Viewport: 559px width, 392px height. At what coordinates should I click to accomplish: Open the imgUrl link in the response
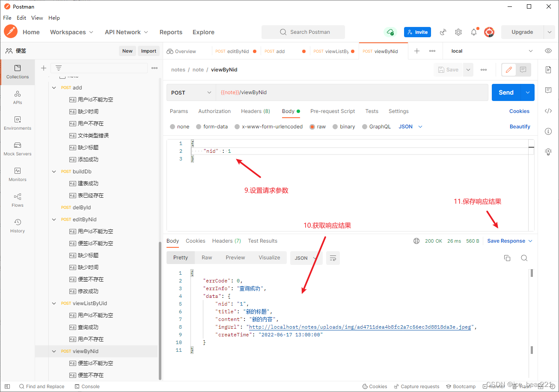click(x=360, y=327)
